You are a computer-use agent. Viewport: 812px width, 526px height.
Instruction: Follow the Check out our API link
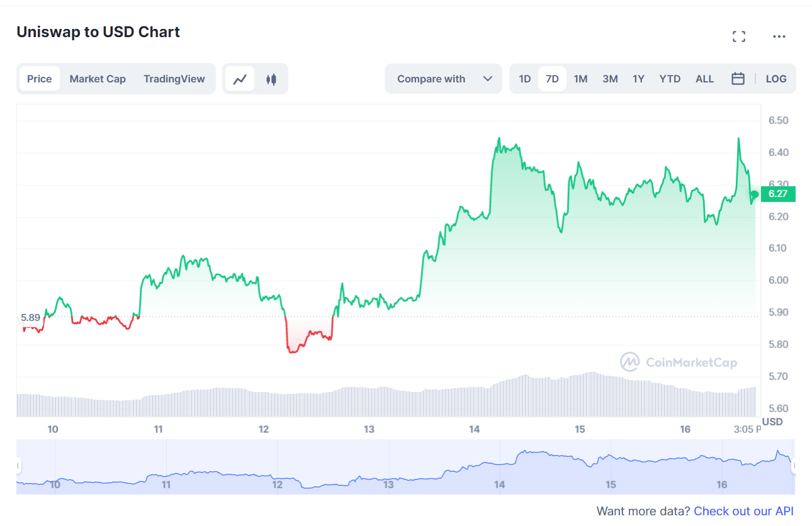(743, 511)
